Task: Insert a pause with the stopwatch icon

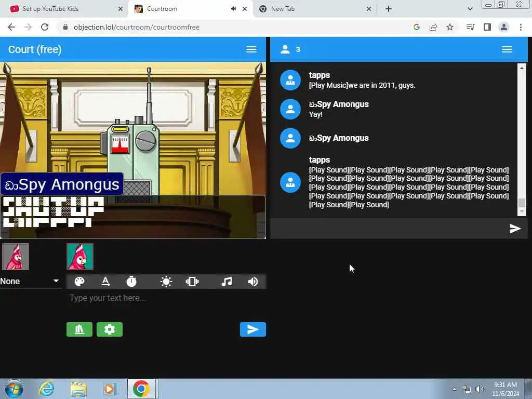Action: [131, 282]
